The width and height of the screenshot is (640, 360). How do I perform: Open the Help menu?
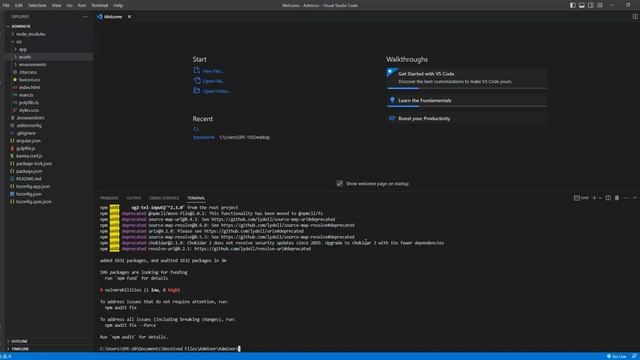click(118, 5)
